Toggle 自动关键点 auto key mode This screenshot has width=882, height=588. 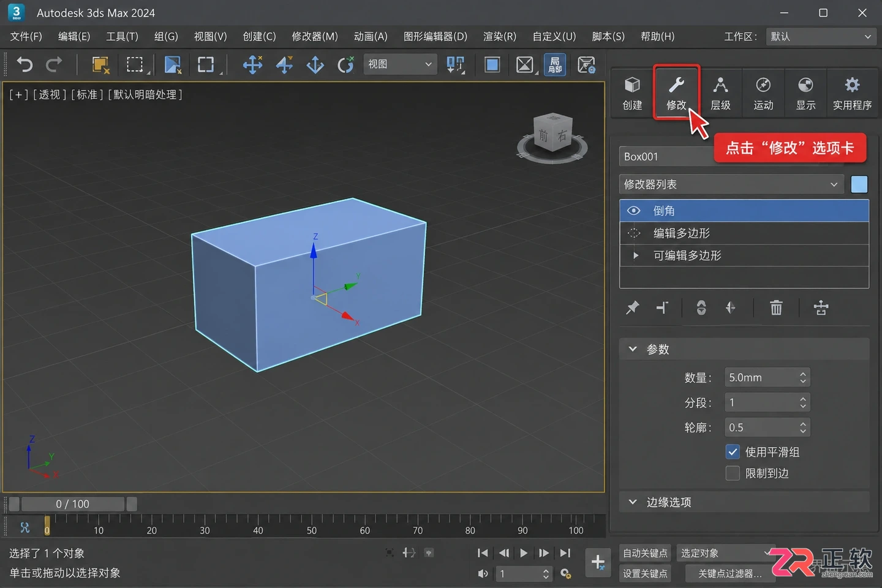[x=645, y=553]
